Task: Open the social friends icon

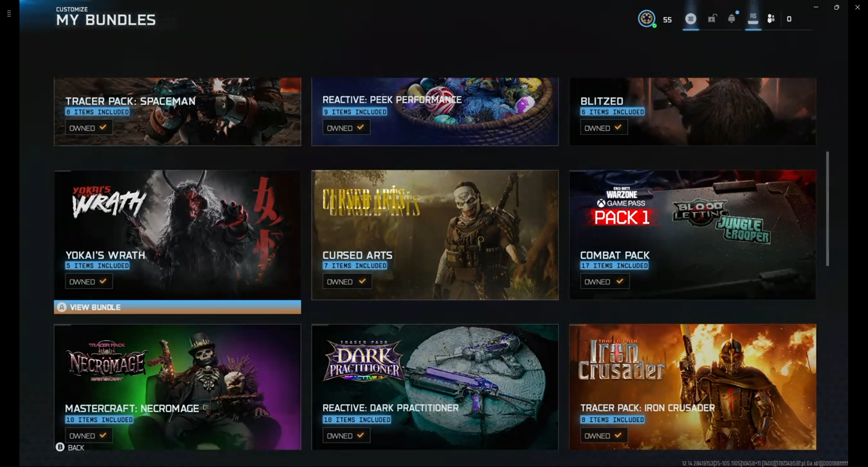Action: [771, 19]
